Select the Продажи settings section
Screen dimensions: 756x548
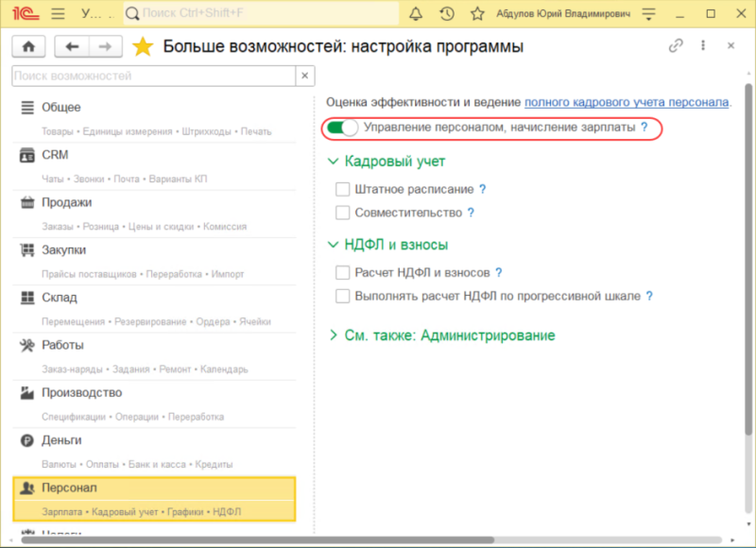click(x=66, y=202)
